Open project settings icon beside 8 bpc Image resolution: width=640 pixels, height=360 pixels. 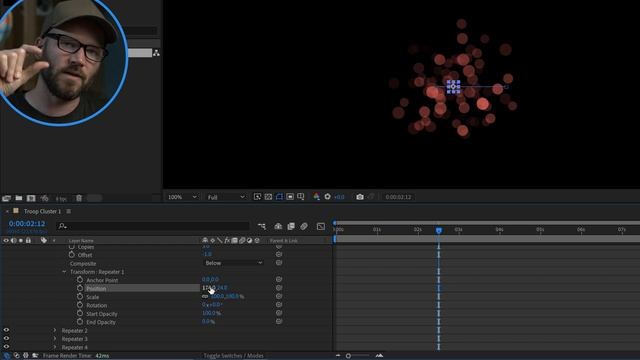44,198
